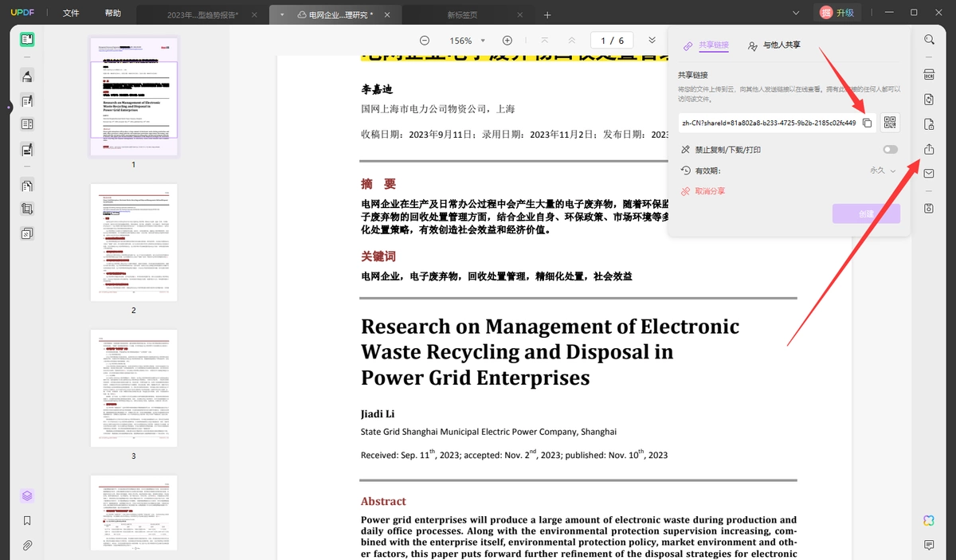Click the Abstract heading
Image resolution: width=956 pixels, height=560 pixels.
[383, 501]
